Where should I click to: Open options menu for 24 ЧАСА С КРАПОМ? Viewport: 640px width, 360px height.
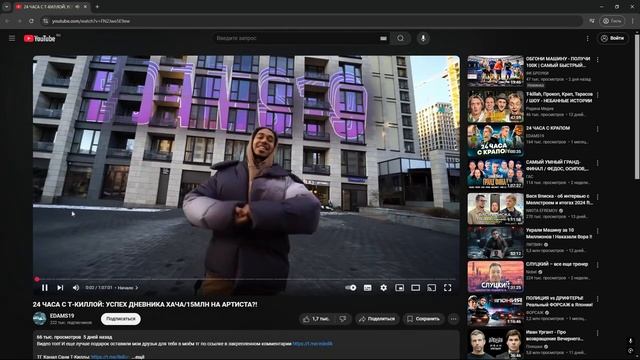click(598, 129)
